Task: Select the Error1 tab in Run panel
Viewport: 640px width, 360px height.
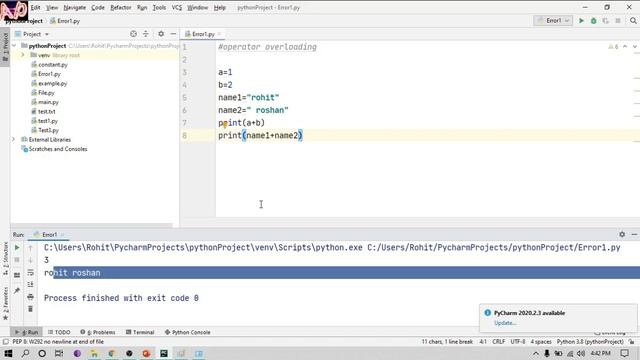Action: point(49,235)
